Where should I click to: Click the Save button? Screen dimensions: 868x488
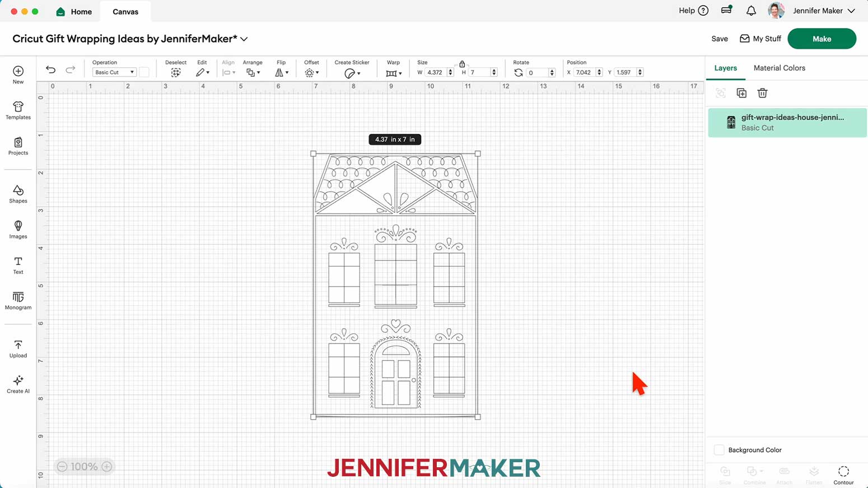(720, 39)
